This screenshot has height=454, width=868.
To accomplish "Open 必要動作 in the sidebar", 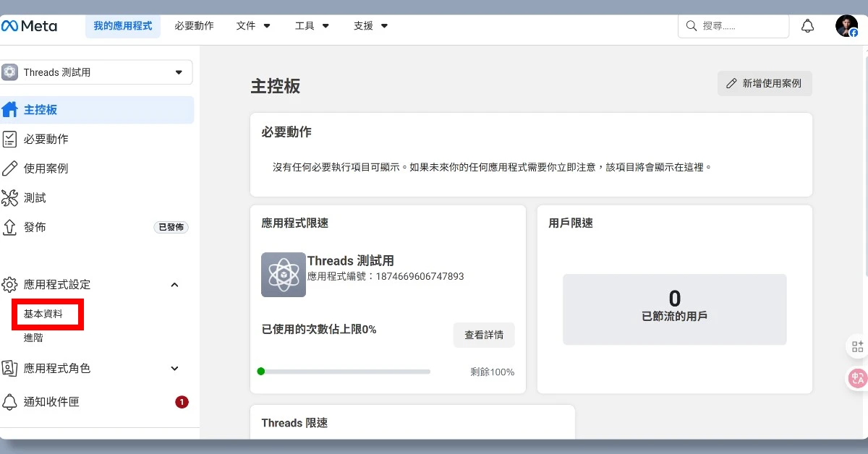I will (97, 139).
